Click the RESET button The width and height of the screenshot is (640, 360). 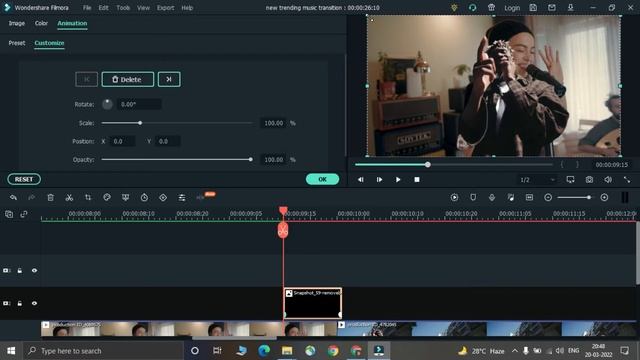pos(24,179)
